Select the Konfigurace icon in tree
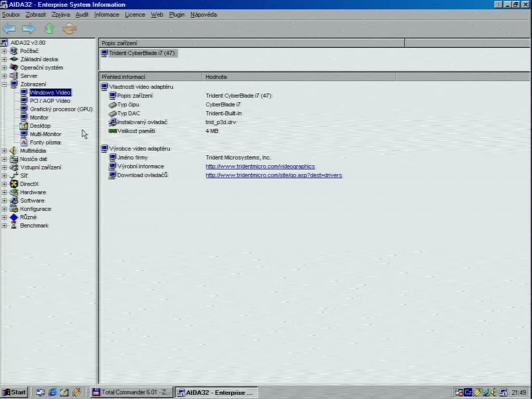Image resolution: width=532 pixels, height=399 pixels. tap(14, 209)
